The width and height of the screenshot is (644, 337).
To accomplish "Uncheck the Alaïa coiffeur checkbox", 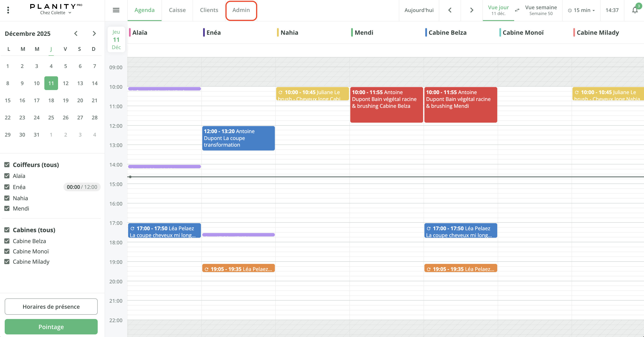I will [7, 176].
